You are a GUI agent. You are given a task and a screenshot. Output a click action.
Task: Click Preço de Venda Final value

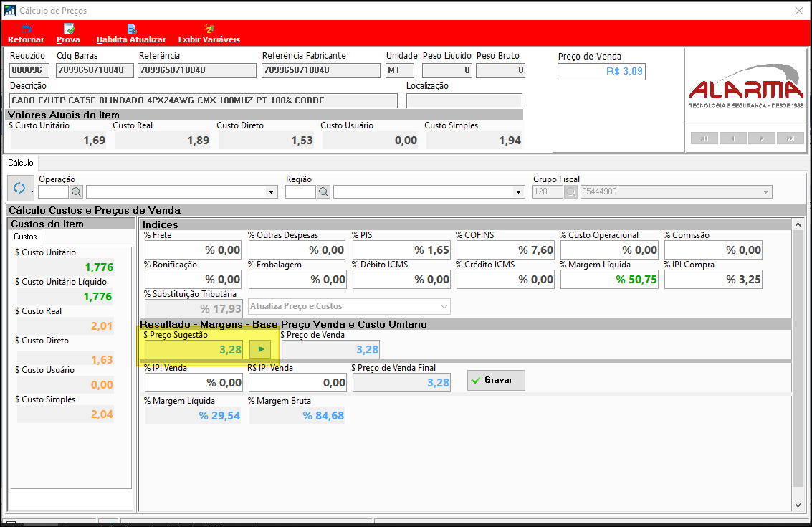(x=401, y=382)
